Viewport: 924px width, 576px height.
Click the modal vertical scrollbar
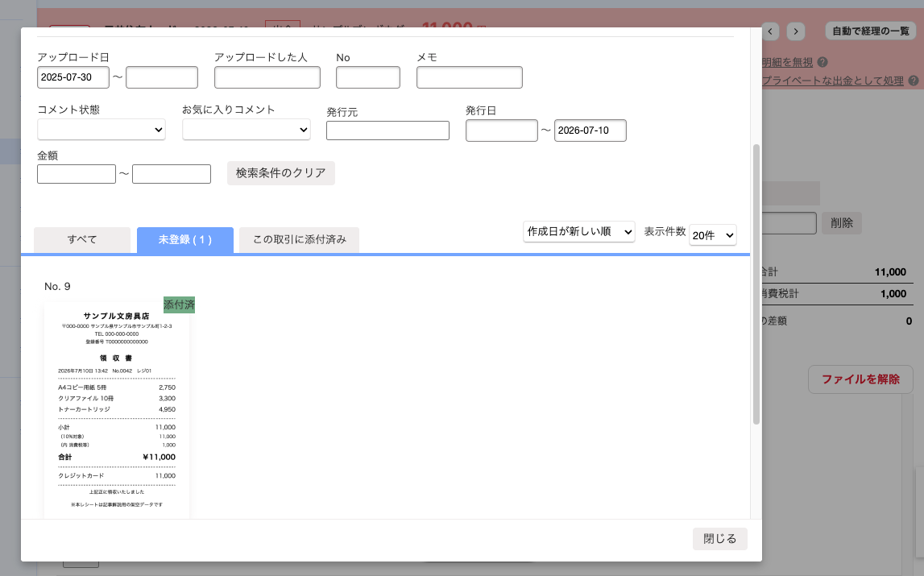756,284
